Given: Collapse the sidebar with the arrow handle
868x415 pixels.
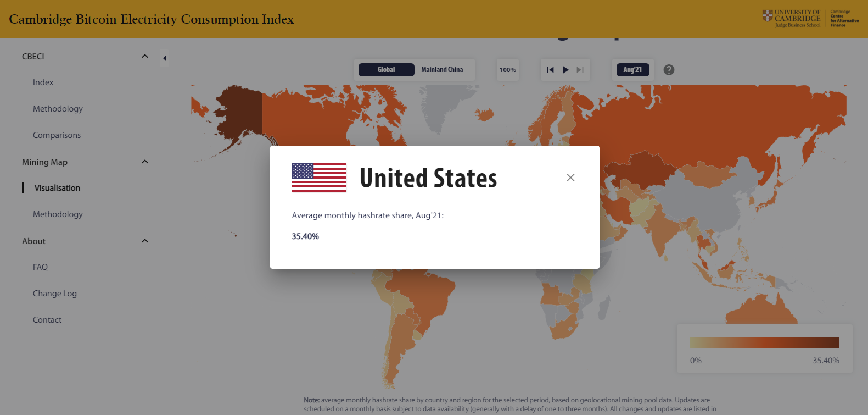Looking at the screenshot, I should point(164,58).
